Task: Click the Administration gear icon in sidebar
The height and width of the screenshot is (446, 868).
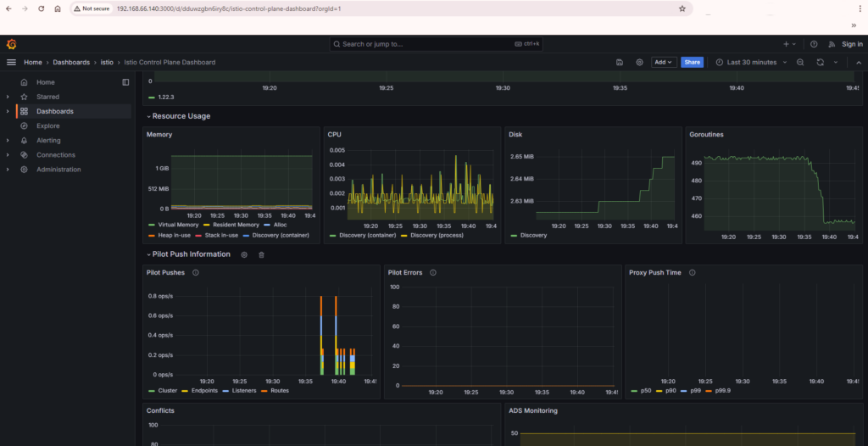Action: click(24, 170)
